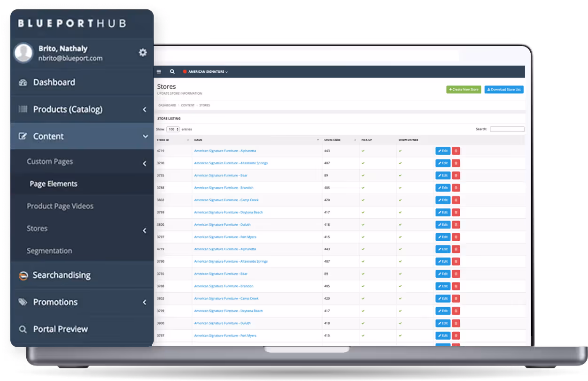
Task: Delete the first Alpharetta store row
Action: (456, 151)
